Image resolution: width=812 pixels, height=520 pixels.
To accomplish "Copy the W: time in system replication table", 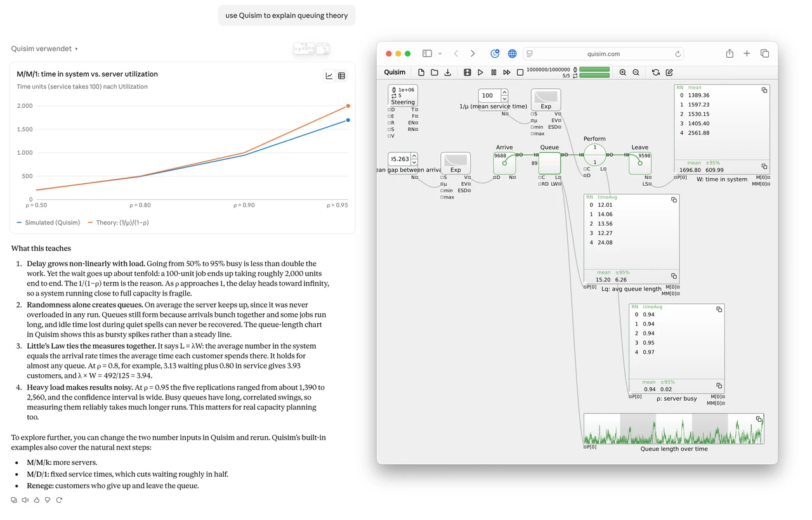I will click(764, 91).
